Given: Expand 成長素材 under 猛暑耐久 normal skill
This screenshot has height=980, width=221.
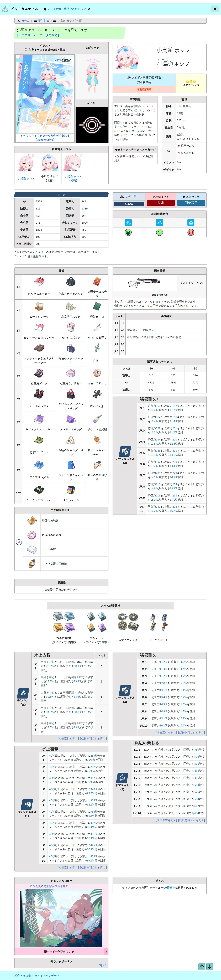Looking at the screenshot, I should click(166, 732).
